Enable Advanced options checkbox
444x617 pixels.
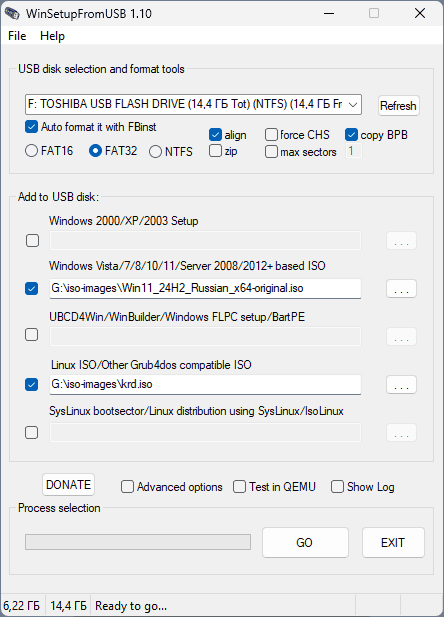(127, 487)
